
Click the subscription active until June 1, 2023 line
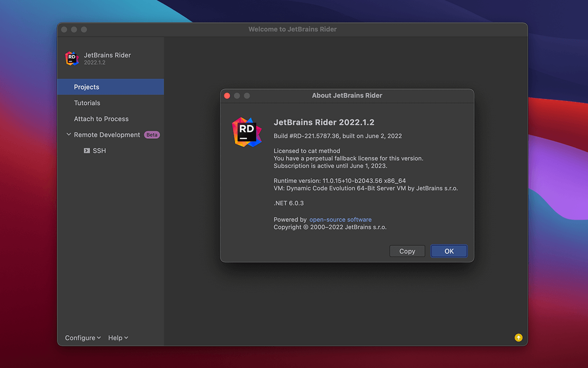tap(330, 166)
